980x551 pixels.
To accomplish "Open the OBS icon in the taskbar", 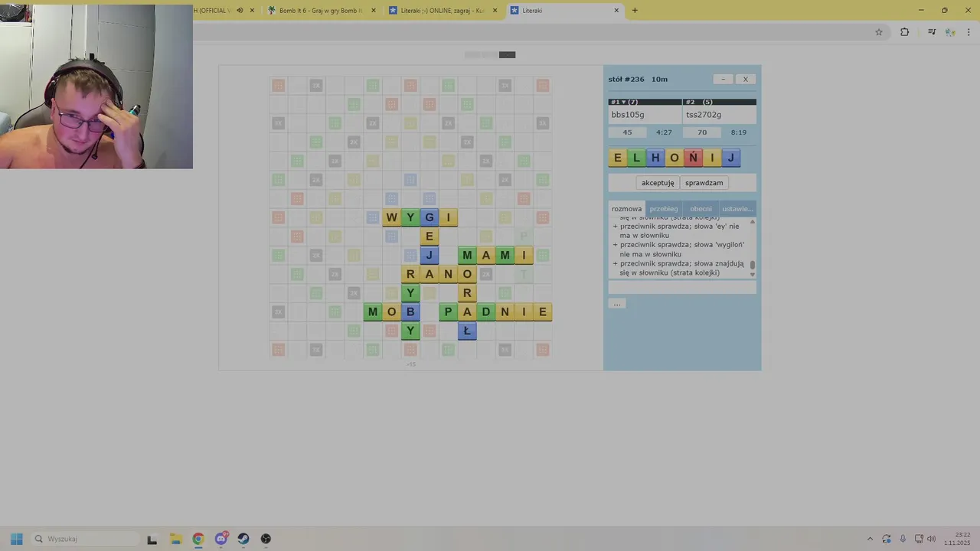I will pyautogui.click(x=266, y=539).
